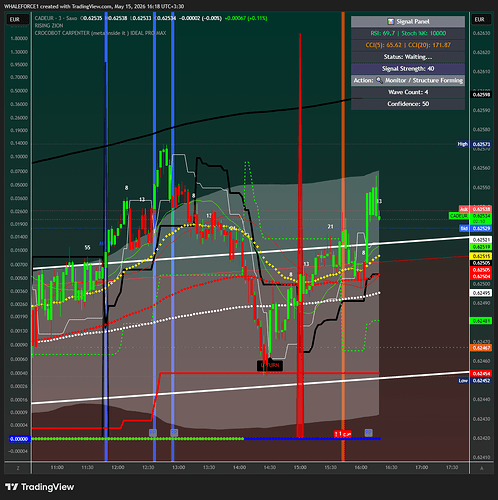The height and width of the screenshot is (500, 498).
Task: Click the PP marker near 13:00
Action: click(x=174, y=433)
